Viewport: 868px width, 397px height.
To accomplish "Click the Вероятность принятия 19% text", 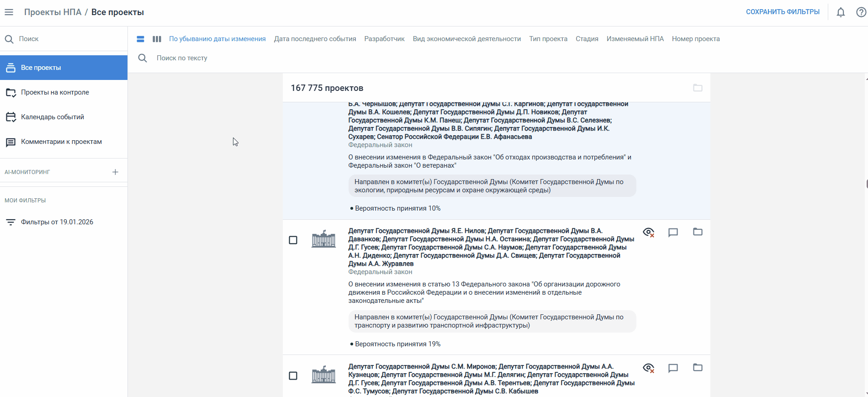I will pyautogui.click(x=397, y=344).
